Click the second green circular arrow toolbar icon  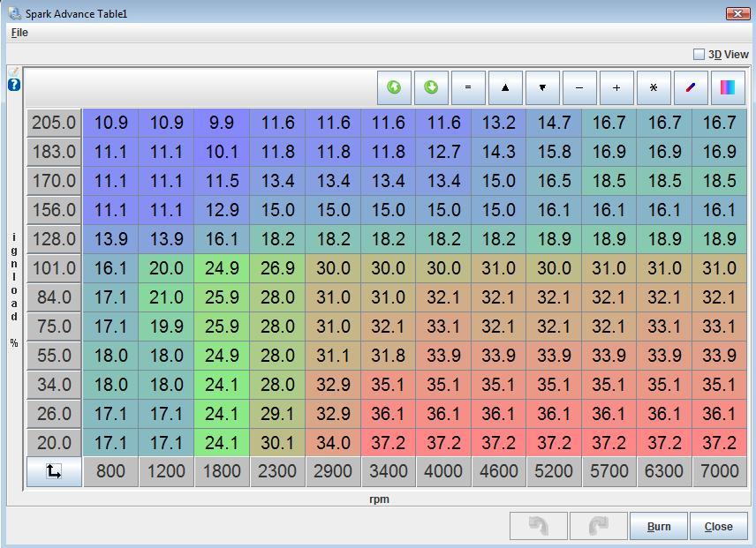click(x=431, y=87)
